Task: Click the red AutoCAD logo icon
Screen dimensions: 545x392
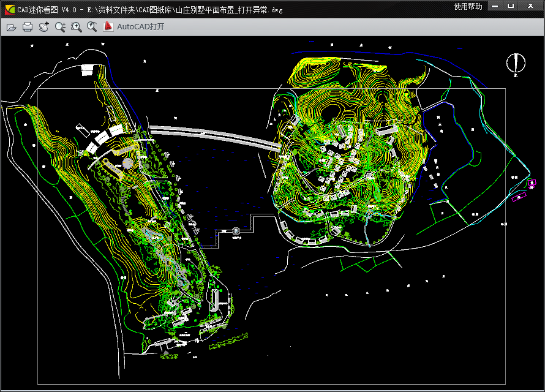Action: (x=108, y=27)
